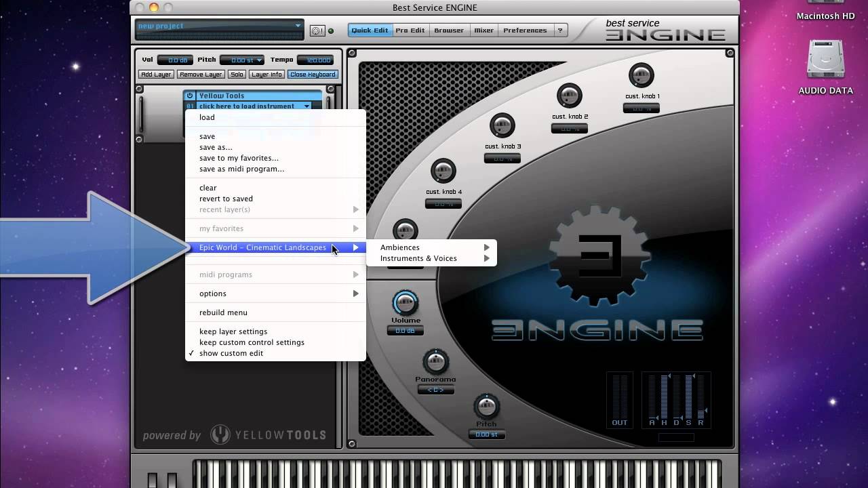Toggle the Solo button

pos(236,75)
